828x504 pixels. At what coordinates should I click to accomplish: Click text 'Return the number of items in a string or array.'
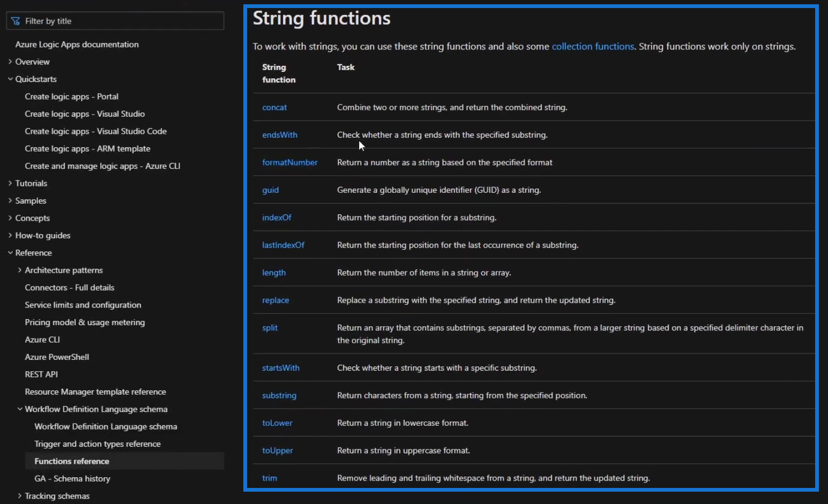point(424,273)
